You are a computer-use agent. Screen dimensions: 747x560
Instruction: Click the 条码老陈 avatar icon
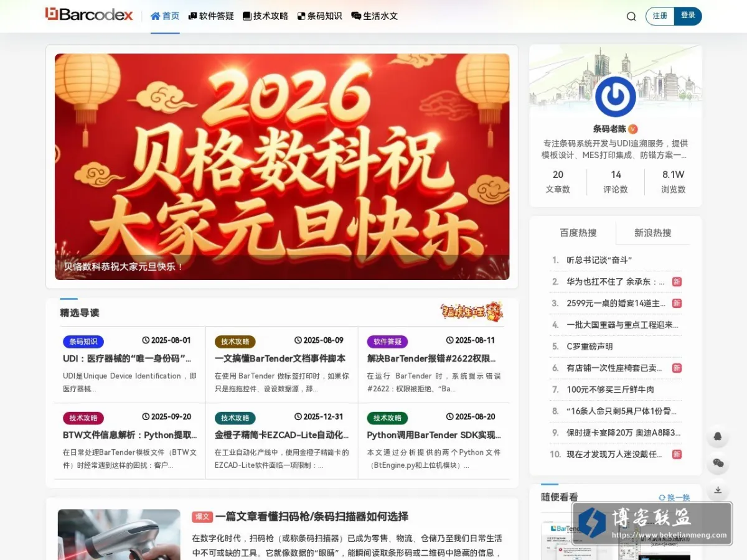click(x=615, y=96)
